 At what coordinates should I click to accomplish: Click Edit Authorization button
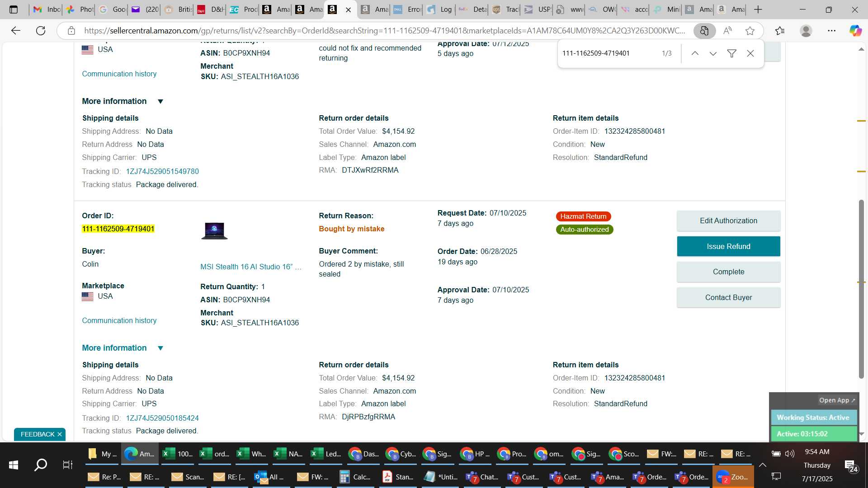pyautogui.click(x=728, y=221)
